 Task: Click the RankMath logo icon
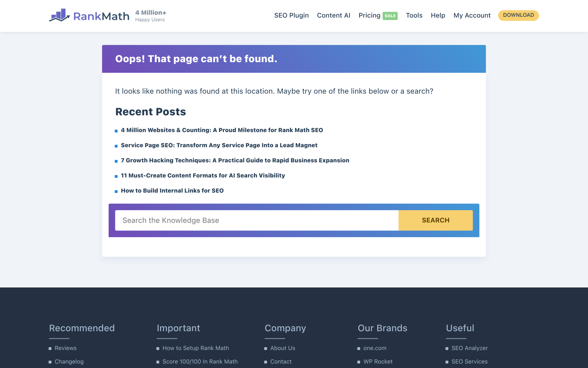point(59,15)
